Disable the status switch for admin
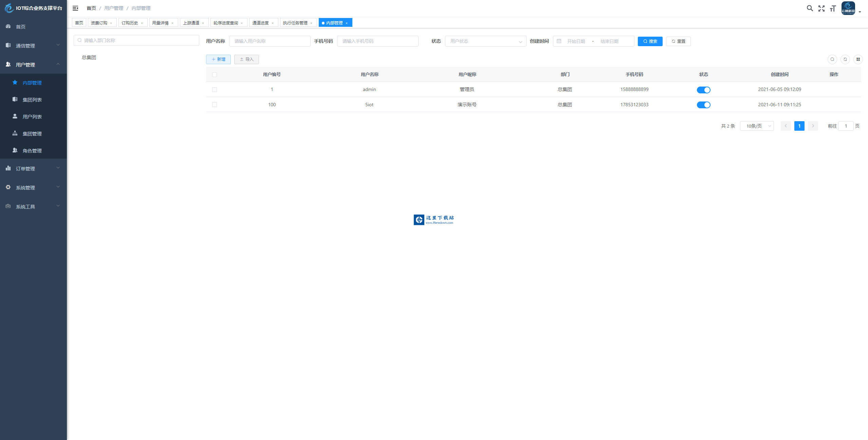The image size is (868, 440). tap(703, 90)
